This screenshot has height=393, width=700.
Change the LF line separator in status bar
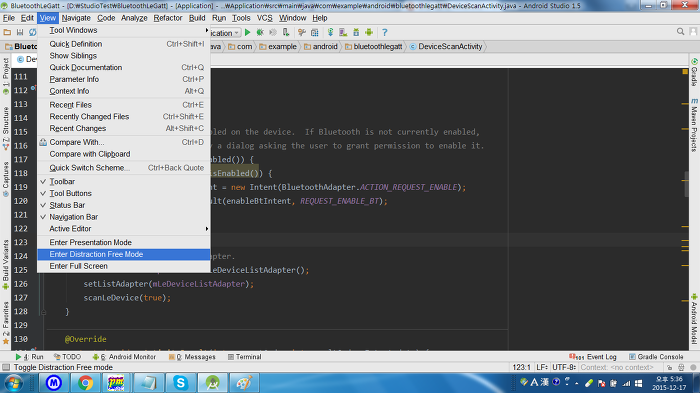[x=542, y=367]
